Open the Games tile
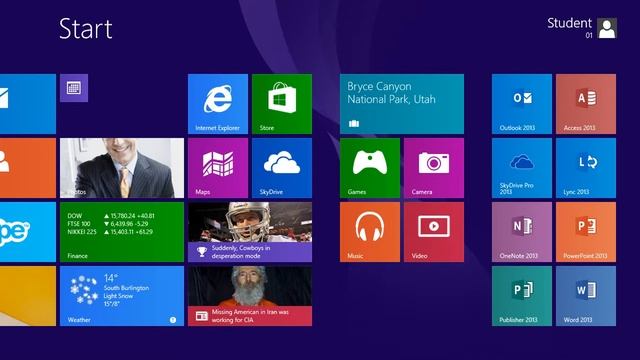Screen dimensions: 640x360 click(370, 168)
